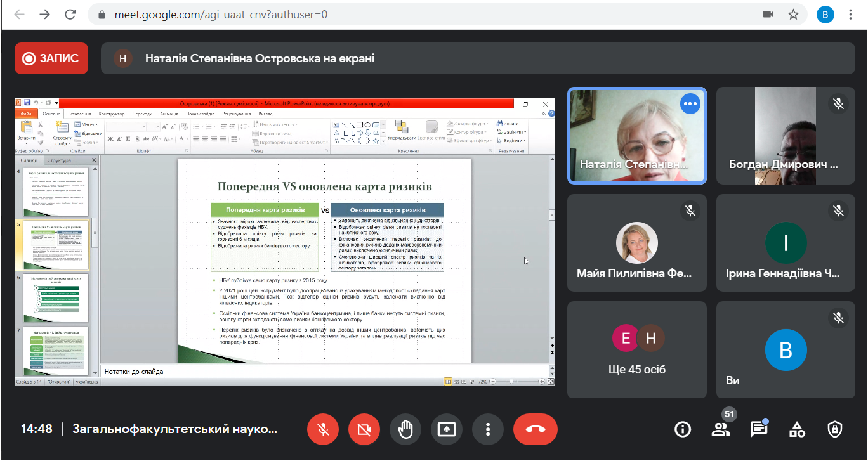
Task: Open the chat messages panel
Action: click(759, 429)
